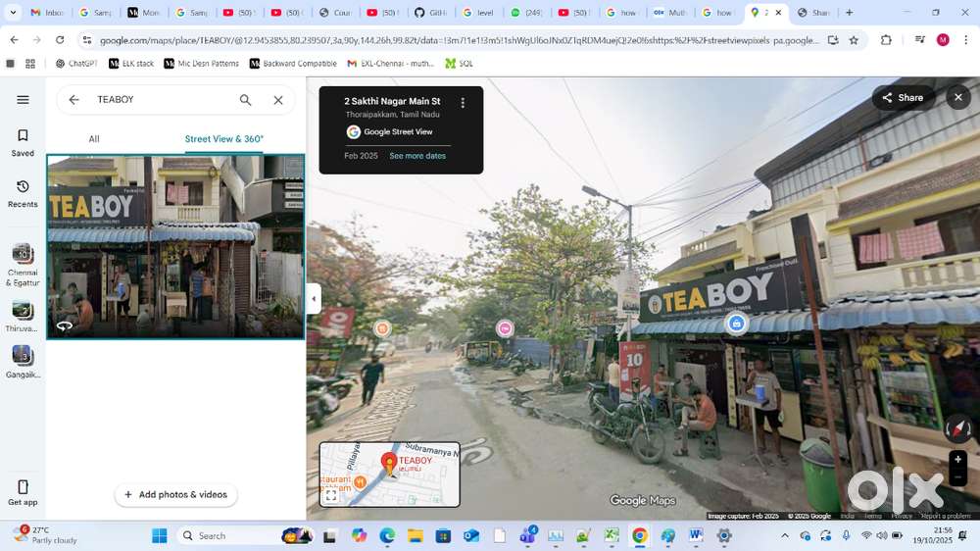Zoom in with the plus button
Image resolution: width=980 pixels, height=551 pixels.
957,460
